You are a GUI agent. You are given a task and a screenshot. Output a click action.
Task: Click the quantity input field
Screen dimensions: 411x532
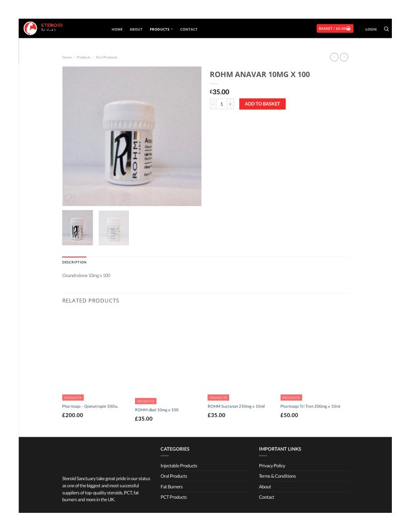tap(222, 104)
